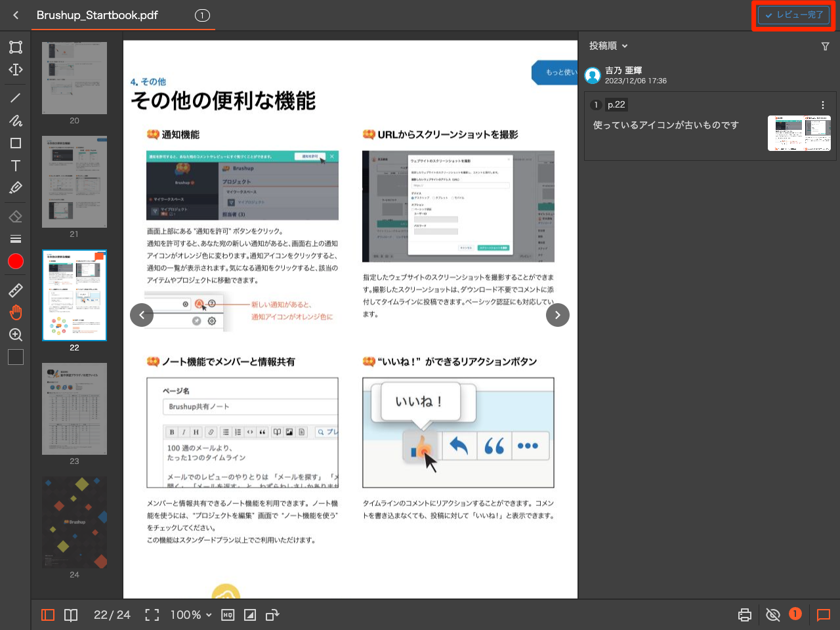
Task: Select the eraser tool
Action: pyautogui.click(x=15, y=215)
